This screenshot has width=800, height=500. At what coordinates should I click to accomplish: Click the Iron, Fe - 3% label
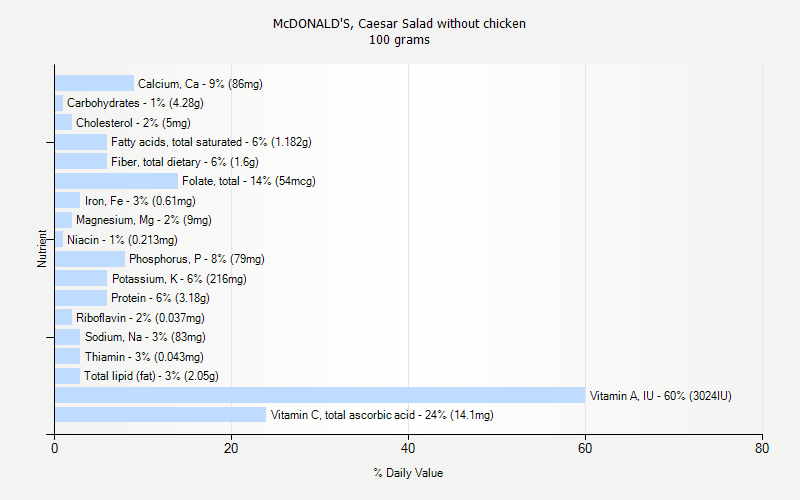click(x=140, y=201)
